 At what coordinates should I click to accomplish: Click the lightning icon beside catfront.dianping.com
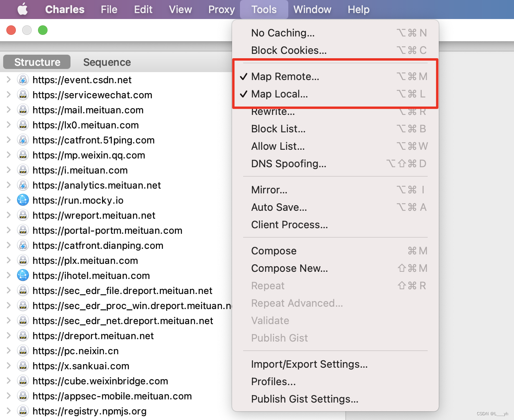coord(23,245)
